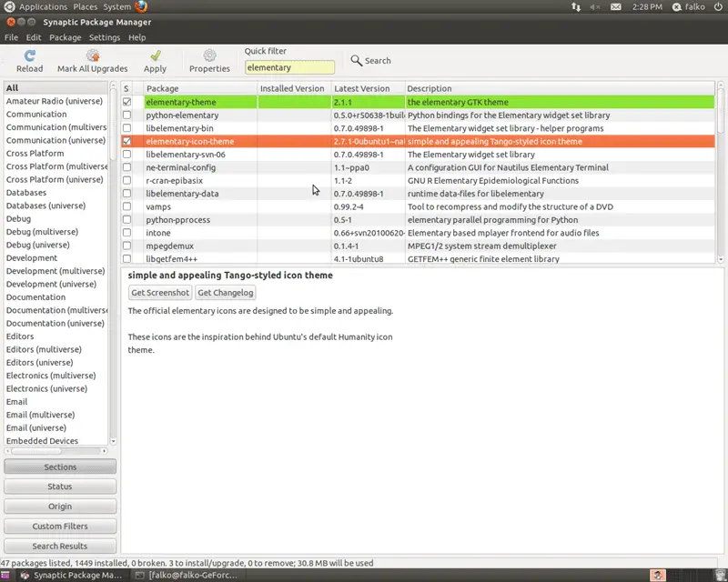Click the power session icon

pyautogui.click(x=718, y=7)
